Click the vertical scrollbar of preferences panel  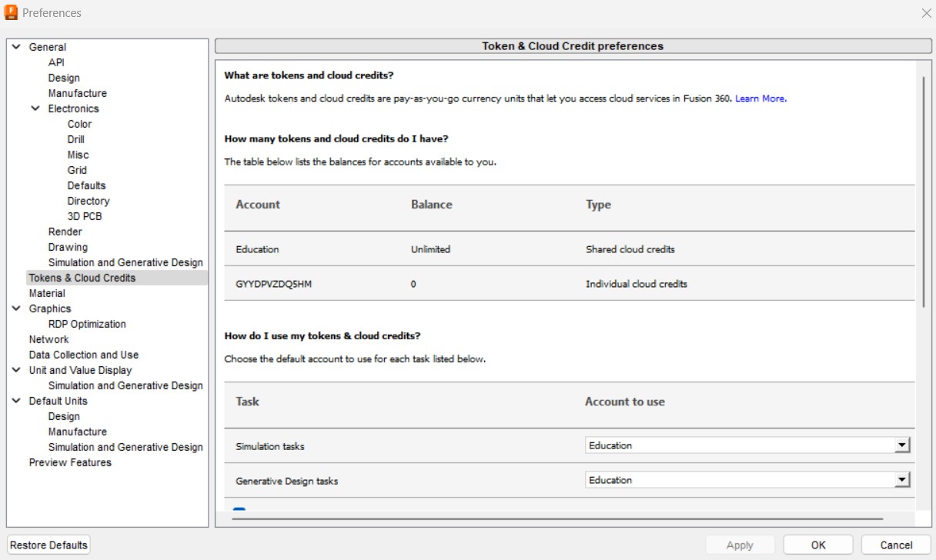pos(924,192)
